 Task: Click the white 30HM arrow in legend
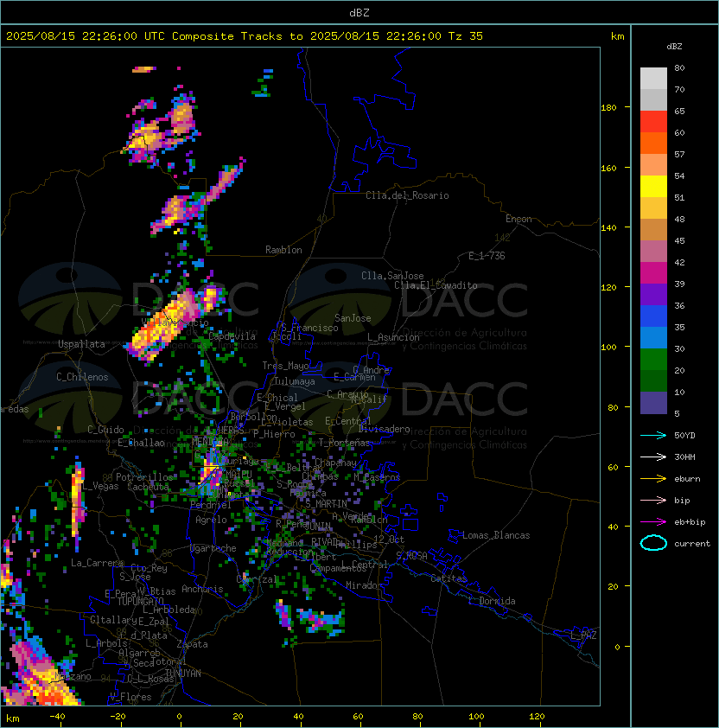click(653, 457)
